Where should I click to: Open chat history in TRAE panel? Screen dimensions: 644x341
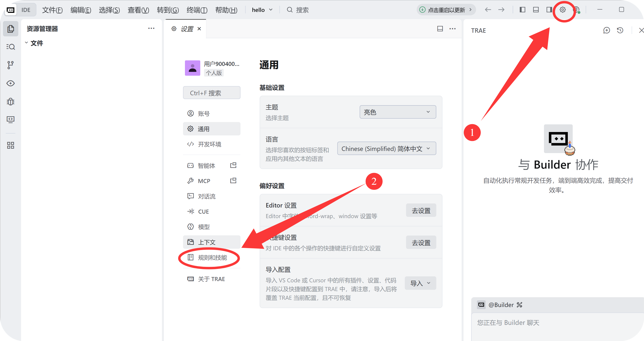[x=620, y=30]
